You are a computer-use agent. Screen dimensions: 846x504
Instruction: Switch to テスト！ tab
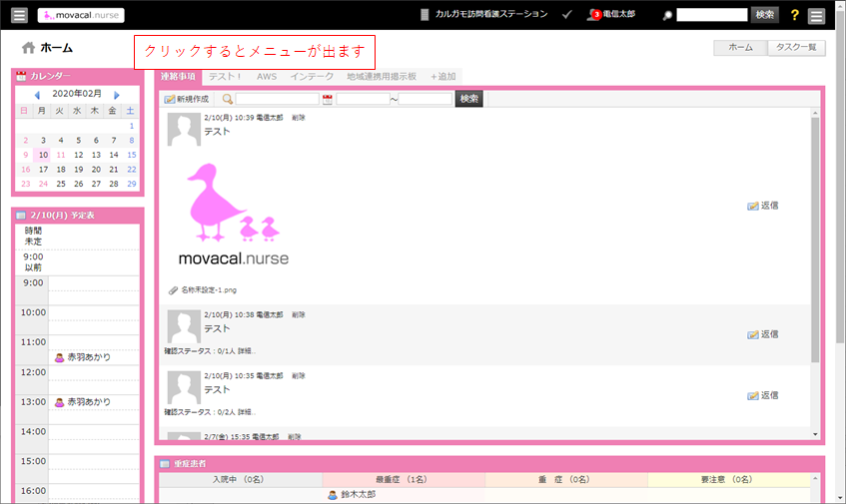(x=225, y=77)
